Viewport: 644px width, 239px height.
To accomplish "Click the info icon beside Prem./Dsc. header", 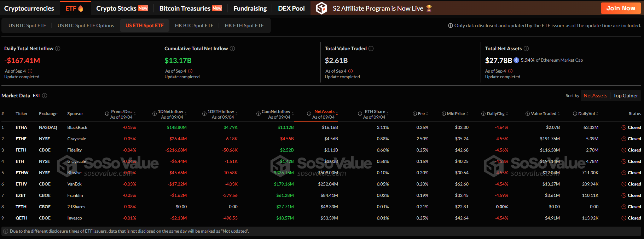I will tap(107, 114).
